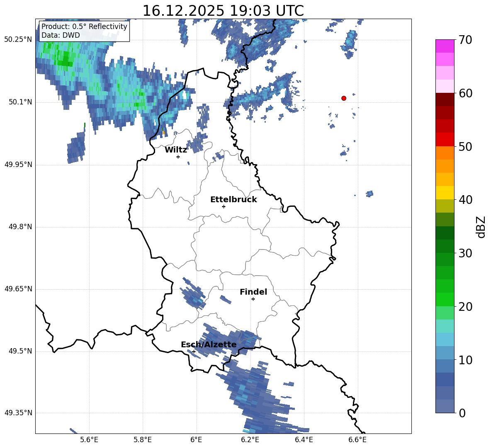Viewport: 491px width, 448px height.
Task: Click the 5.8°E longitude label
Action: coord(143,440)
